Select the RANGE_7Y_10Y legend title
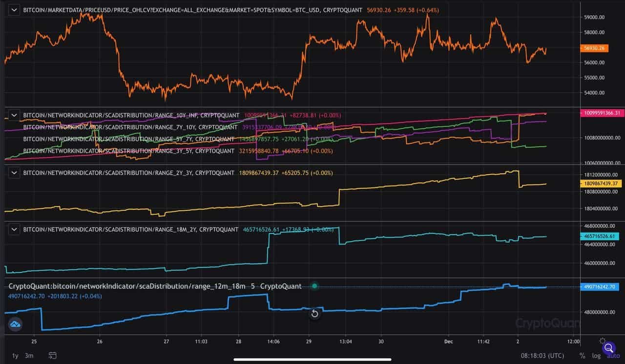The height and width of the screenshot is (364, 625). pos(131,127)
